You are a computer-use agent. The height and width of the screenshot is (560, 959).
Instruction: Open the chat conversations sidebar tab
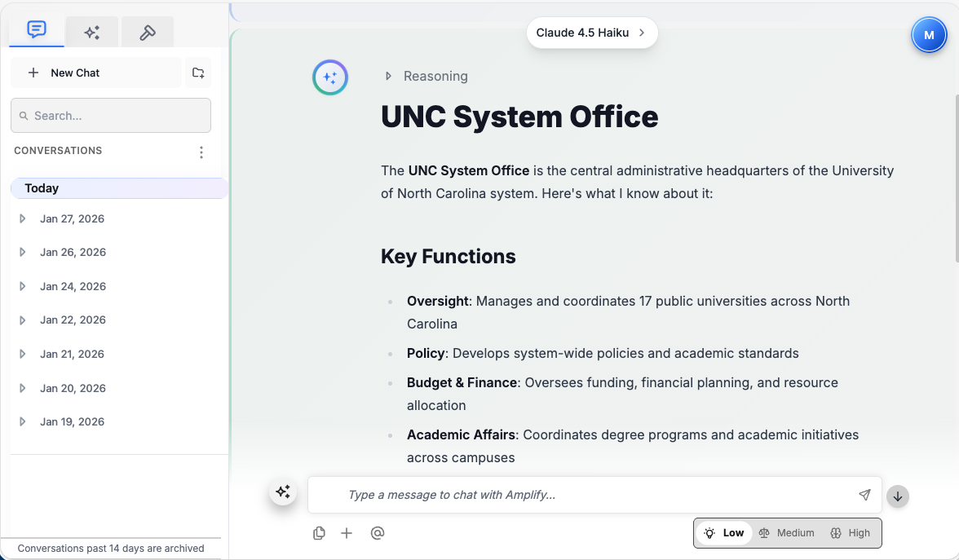(x=37, y=31)
